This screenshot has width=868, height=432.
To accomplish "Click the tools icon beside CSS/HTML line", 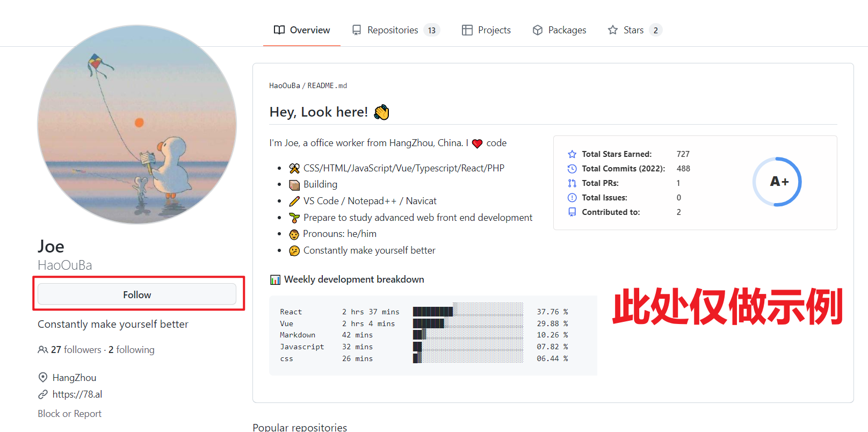I will point(294,168).
